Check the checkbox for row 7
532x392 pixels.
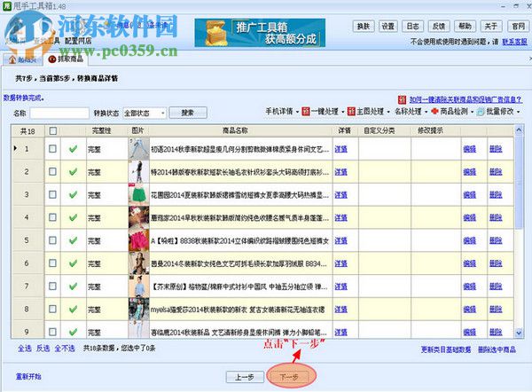click(52, 286)
